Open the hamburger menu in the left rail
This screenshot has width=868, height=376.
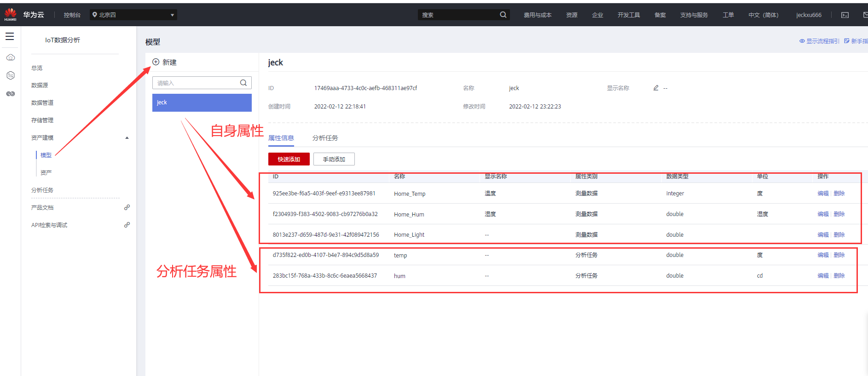[10, 36]
